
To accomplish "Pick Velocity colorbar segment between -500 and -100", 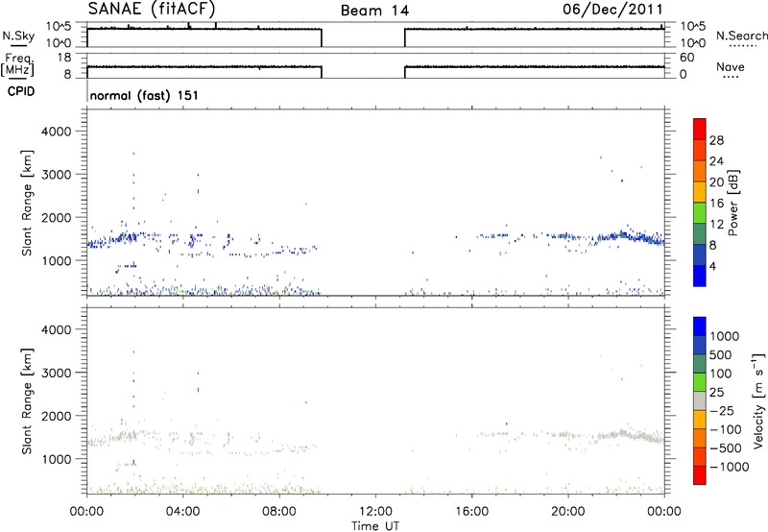I will 700,438.
